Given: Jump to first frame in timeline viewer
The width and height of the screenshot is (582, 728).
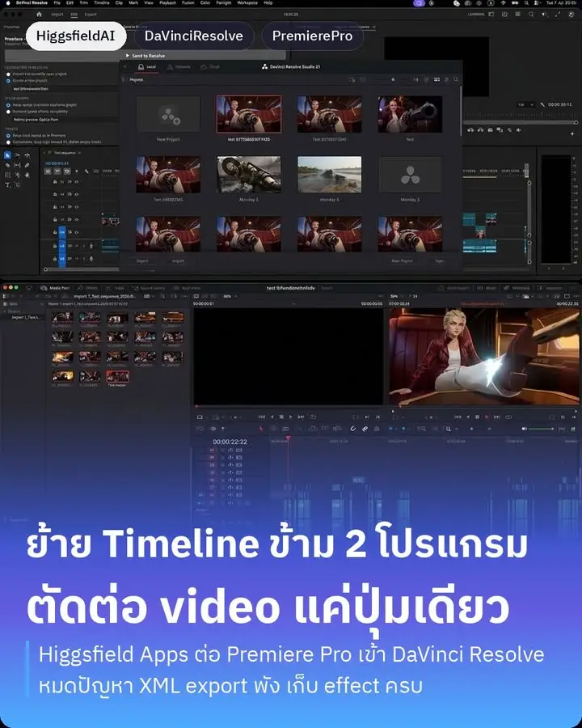Looking at the screenshot, I should (458, 417).
